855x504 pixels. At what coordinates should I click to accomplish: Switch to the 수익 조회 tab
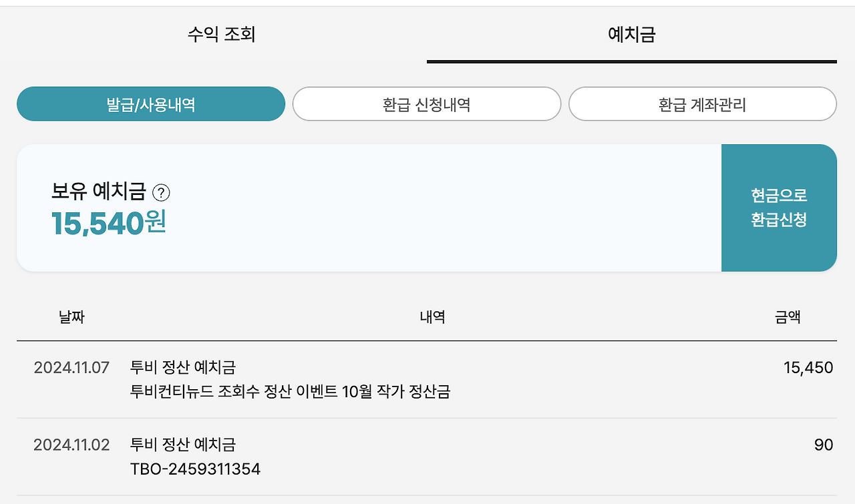tap(223, 35)
